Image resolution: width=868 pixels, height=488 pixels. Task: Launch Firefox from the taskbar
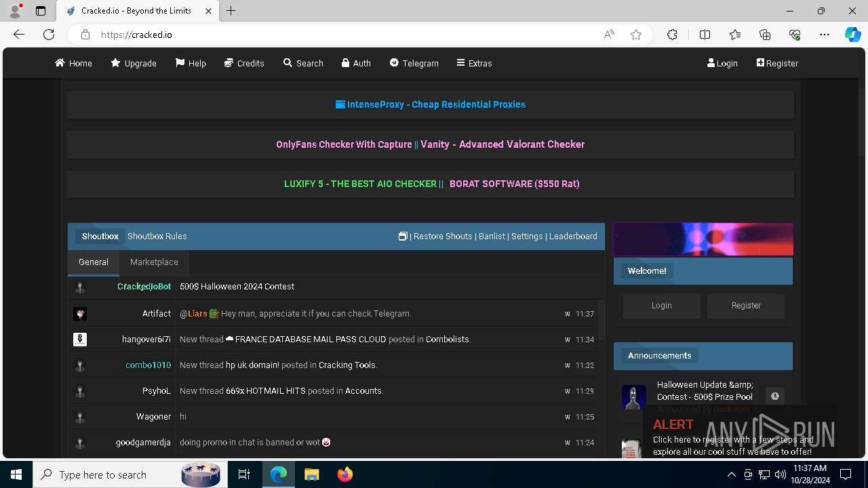coord(345,474)
